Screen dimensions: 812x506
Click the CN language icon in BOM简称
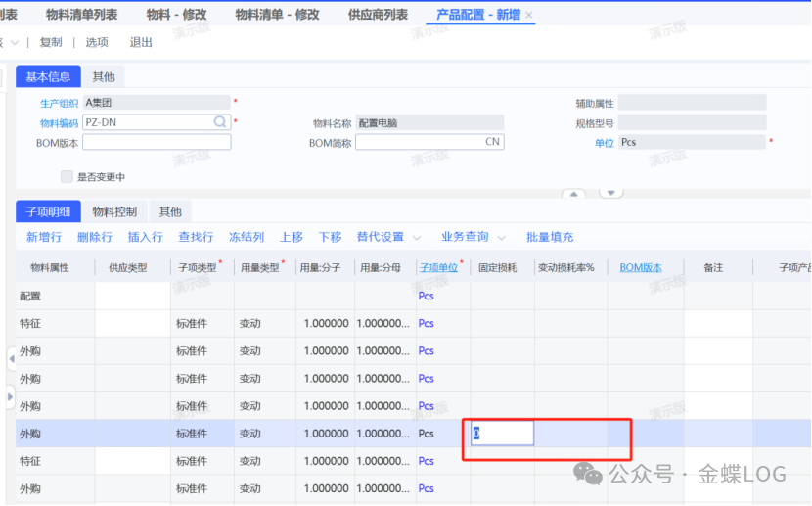(492, 142)
